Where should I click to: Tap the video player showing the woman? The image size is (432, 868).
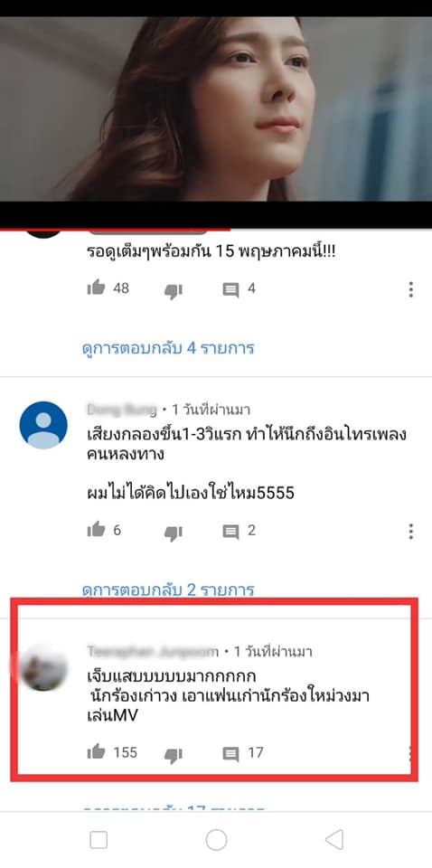216,109
